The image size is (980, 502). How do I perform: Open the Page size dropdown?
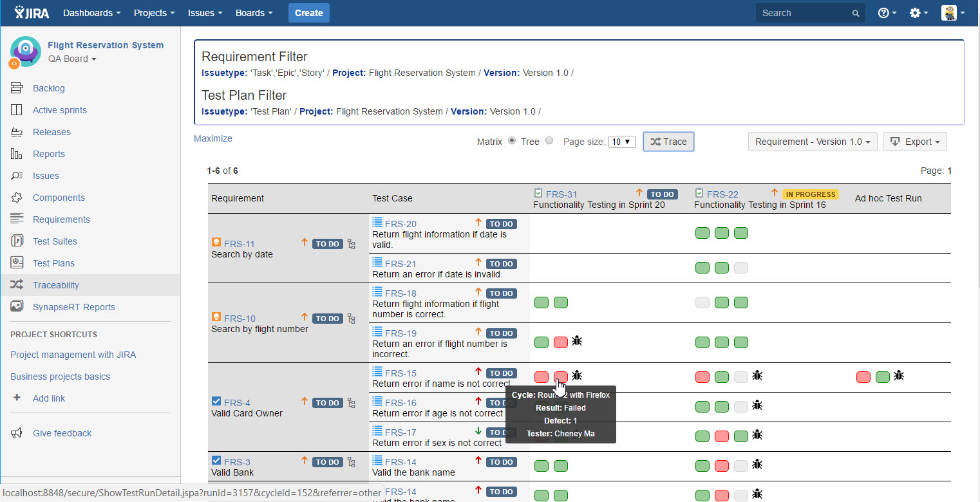[622, 142]
